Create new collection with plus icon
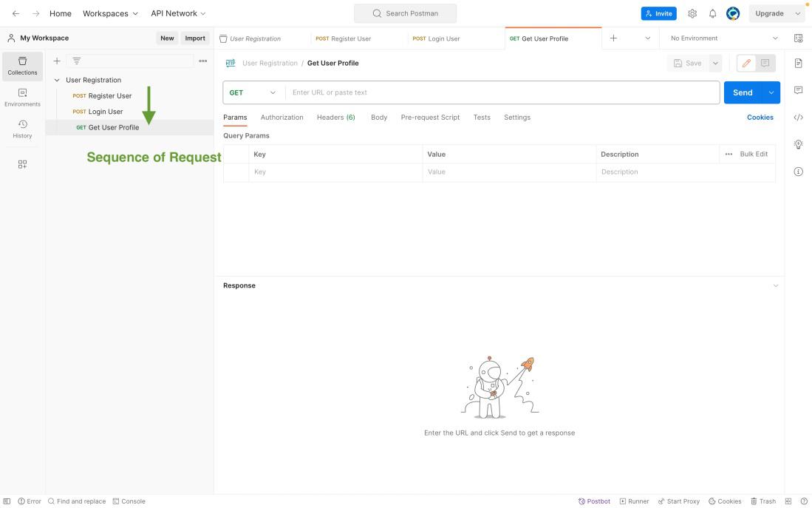Image resolution: width=812 pixels, height=508 pixels. point(57,61)
